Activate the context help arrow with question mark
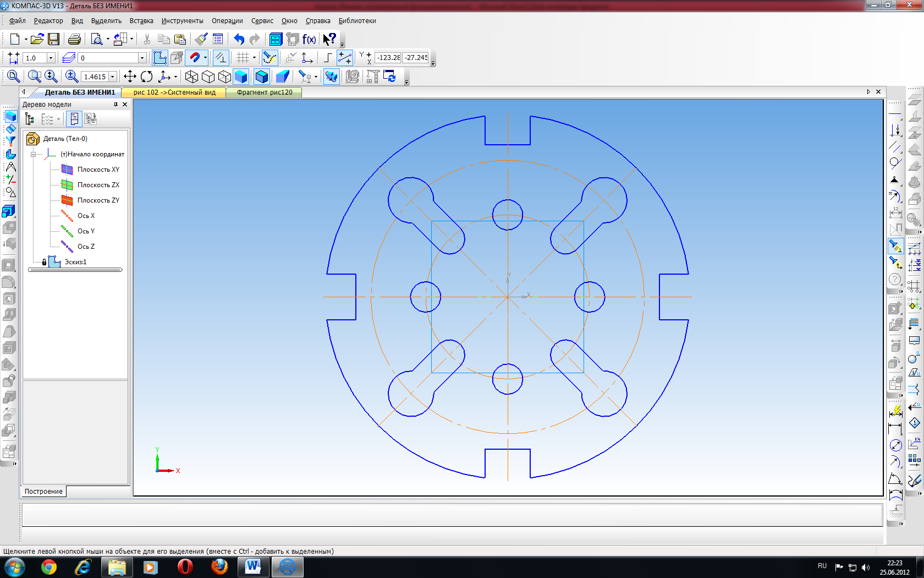 click(x=329, y=39)
